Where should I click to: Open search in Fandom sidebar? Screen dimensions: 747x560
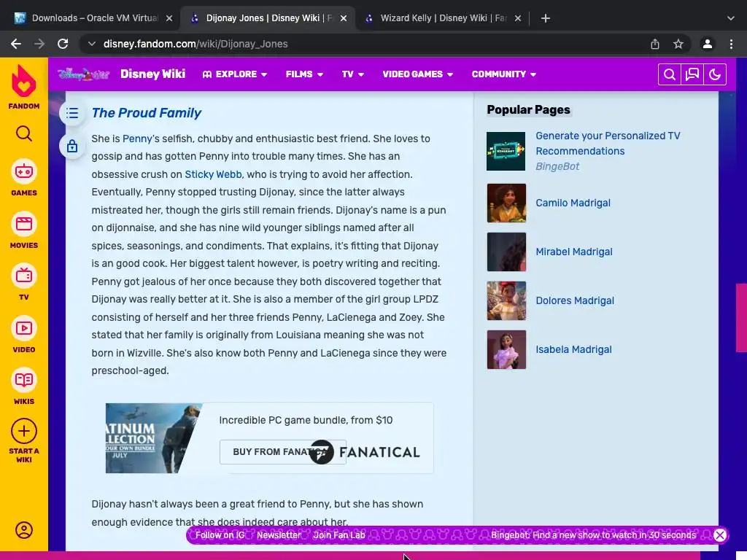tap(24, 134)
